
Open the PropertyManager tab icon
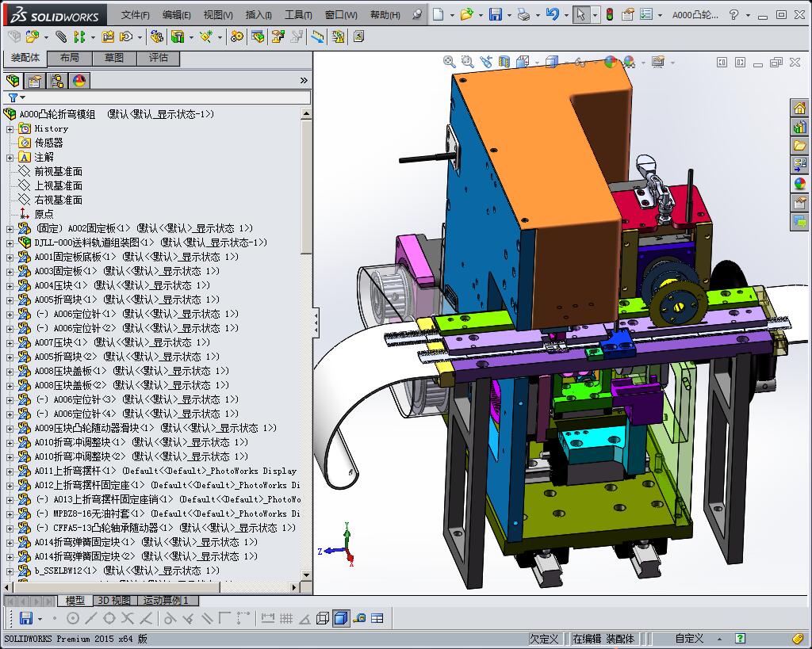point(35,81)
